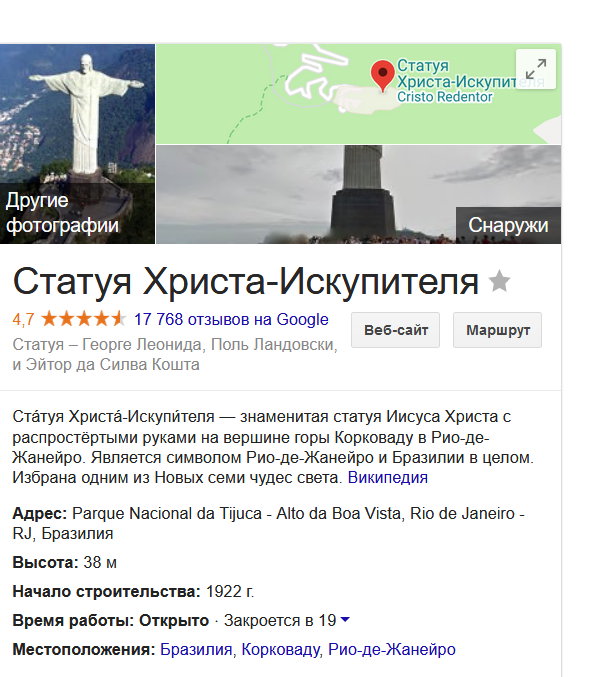Click the Время работы: Открыто label
The height and width of the screenshot is (677, 599).
tap(111, 620)
